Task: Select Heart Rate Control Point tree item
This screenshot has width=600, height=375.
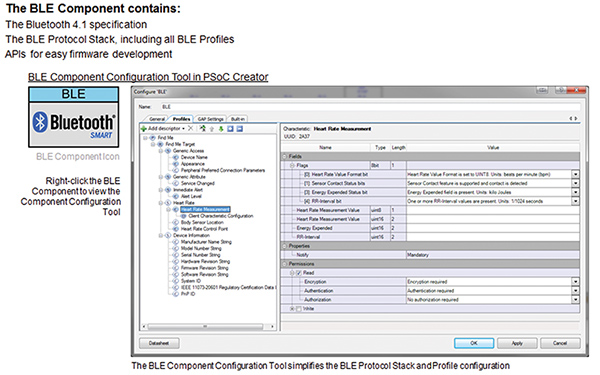Action: click(204, 229)
